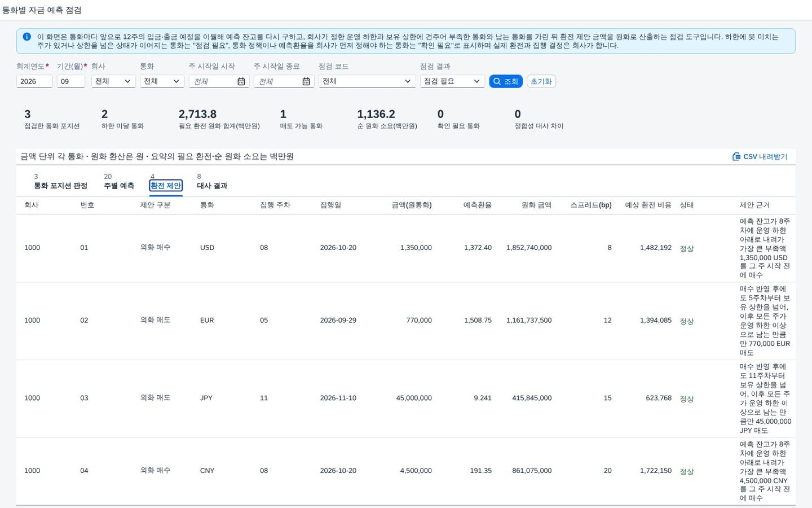Click the 집행 주차 column header
The image size is (812, 508).
[x=275, y=205]
